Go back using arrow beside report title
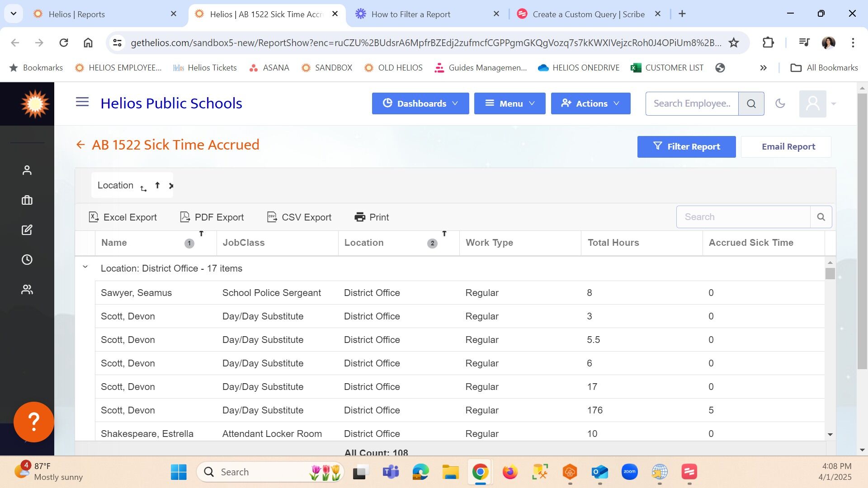Image resolution: width=868 pixels, height=488 pixels. point(80,145)
